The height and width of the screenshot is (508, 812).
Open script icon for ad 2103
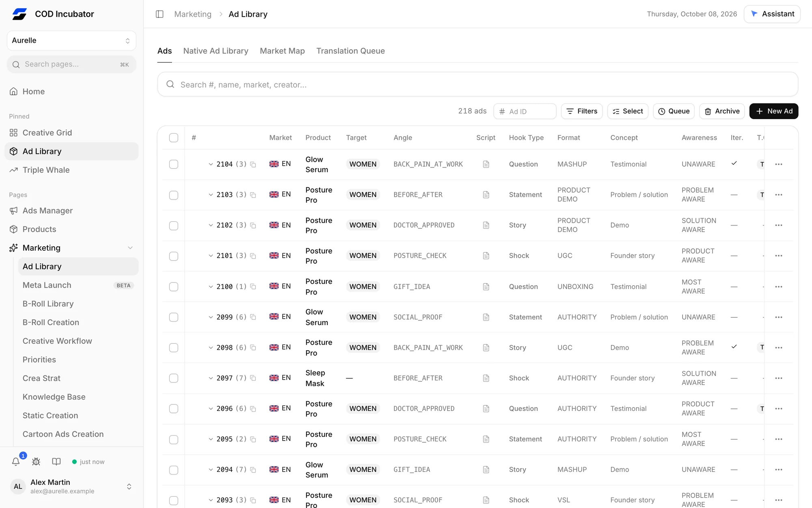tap(486, 195)
